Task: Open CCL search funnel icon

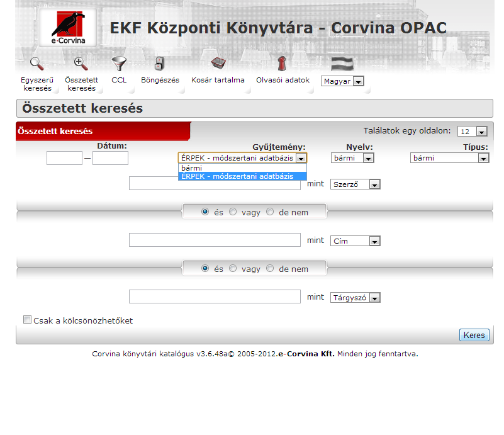Action: click(x=119, y=64)
